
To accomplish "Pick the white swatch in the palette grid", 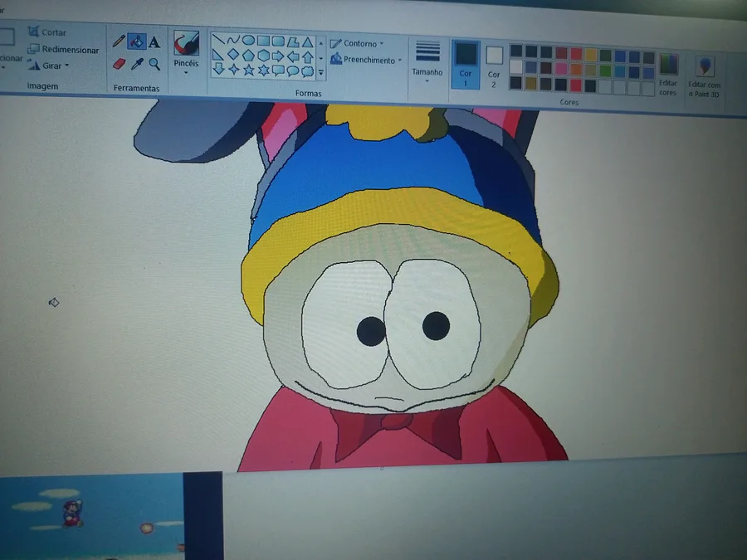I will click(x=516, y=66).
